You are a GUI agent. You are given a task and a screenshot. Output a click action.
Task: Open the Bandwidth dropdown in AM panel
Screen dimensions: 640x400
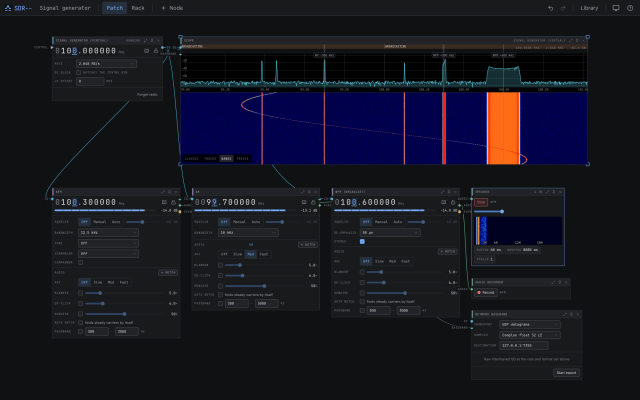248,233
